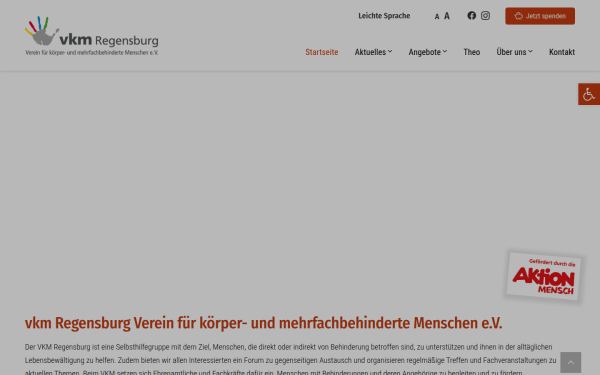Open the Über uns menu item
Image resolution: width=600 pixels, height=375 pixels.
click(511, 52)
